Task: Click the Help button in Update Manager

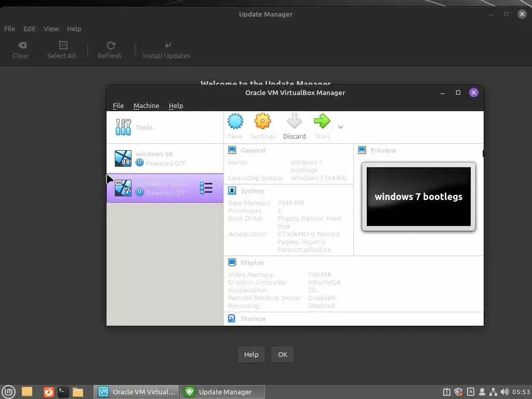Action: tap(251, 354)
